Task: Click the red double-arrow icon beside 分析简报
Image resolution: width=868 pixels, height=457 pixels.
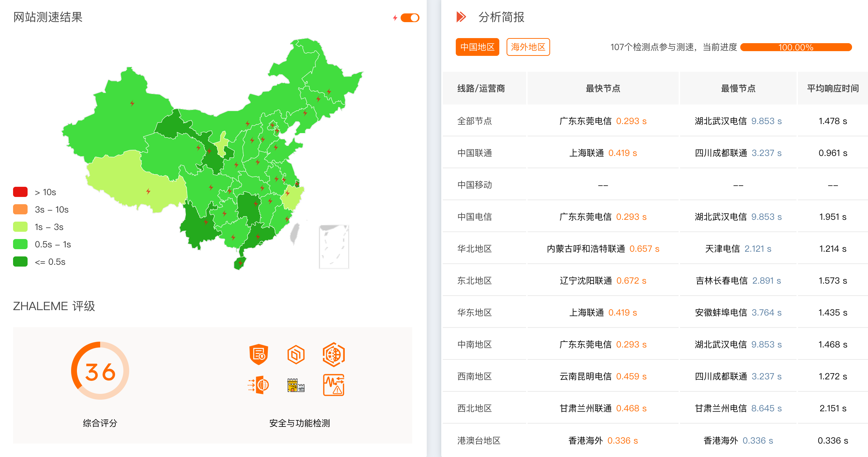Action: coord(461,17)
